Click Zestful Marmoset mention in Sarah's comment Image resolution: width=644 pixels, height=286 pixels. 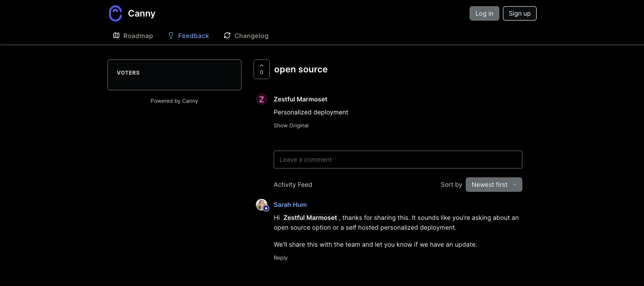310,218
